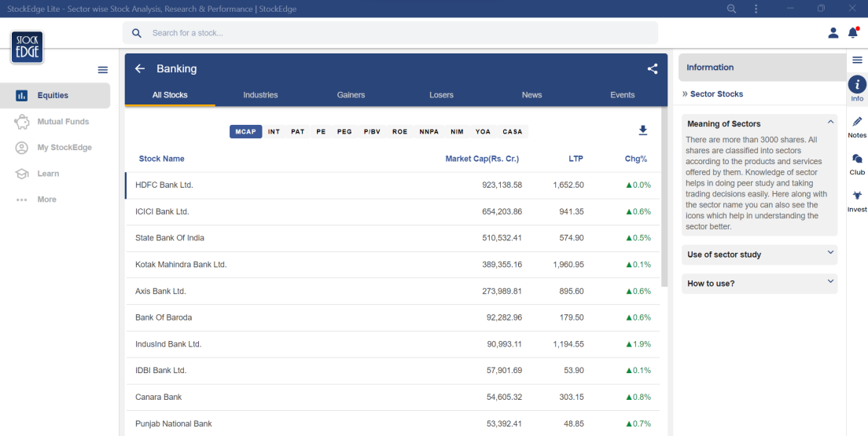Expand the How to use? section
This screenshot has height=436, width=868.
point(830,282)
